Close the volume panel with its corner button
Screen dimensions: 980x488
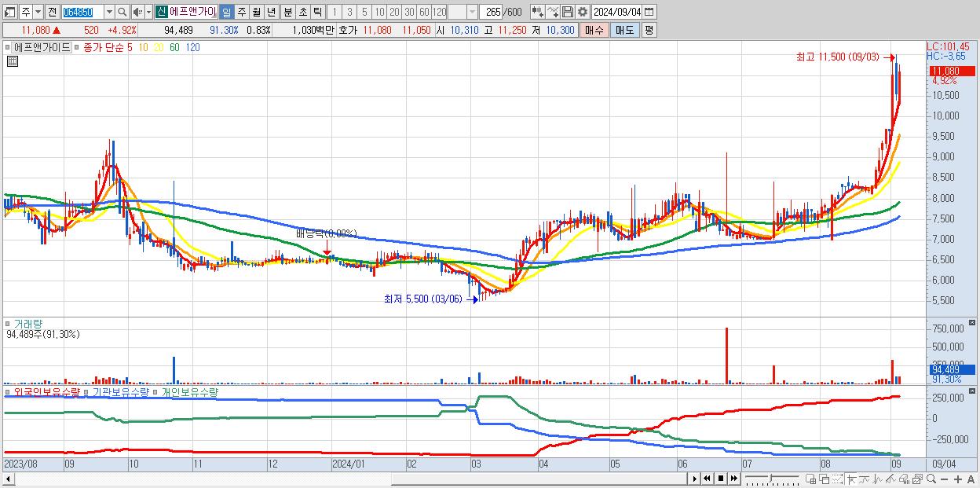coord(972,323)
